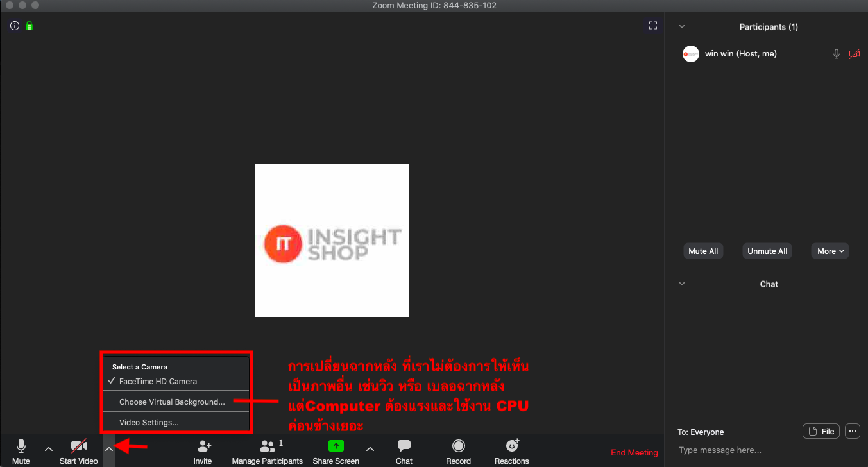
Task: Toggle win win's microphone icon
Action: [x=837, y=54]
